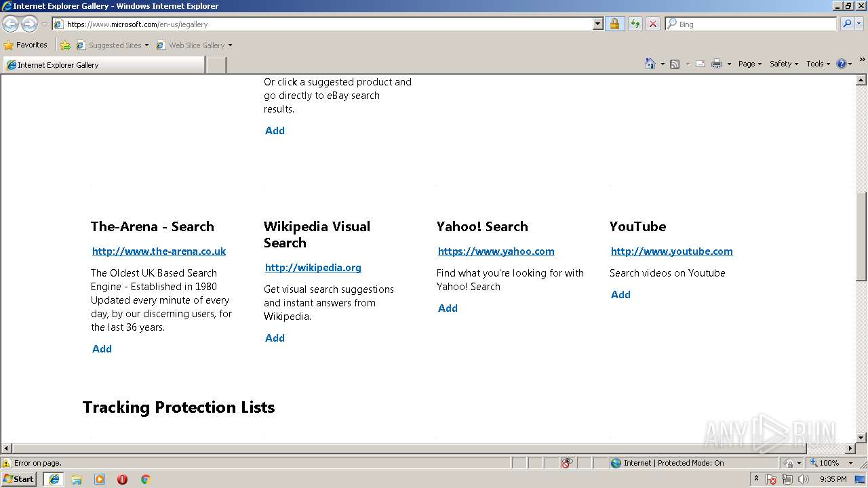Open Windows Media Player taskbar icon
This screenshot has height=488, width=868.
[100, 479]
